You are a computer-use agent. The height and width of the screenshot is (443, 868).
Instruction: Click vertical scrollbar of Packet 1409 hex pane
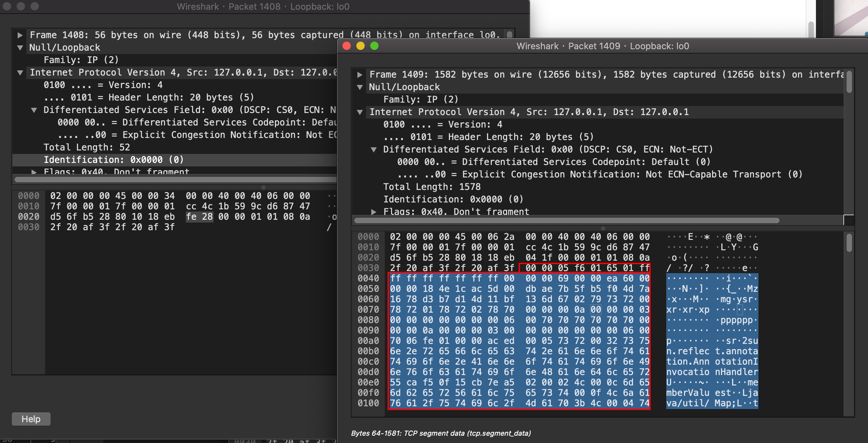click(849, 243)
